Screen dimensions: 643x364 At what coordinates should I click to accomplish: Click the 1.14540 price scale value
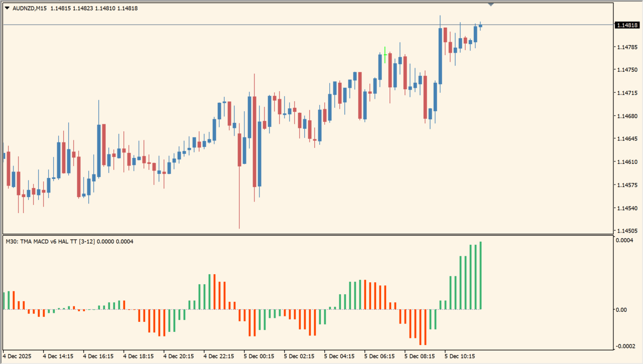pos(627,208)
